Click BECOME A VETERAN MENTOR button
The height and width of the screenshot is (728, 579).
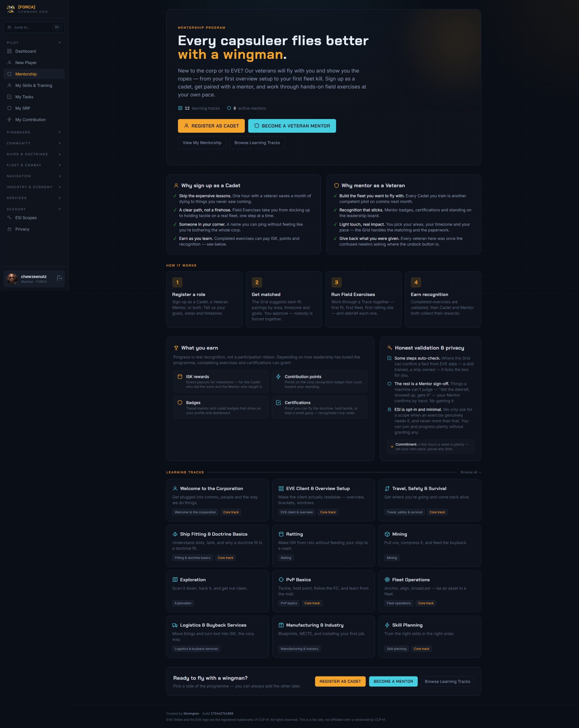coord(292,126)
